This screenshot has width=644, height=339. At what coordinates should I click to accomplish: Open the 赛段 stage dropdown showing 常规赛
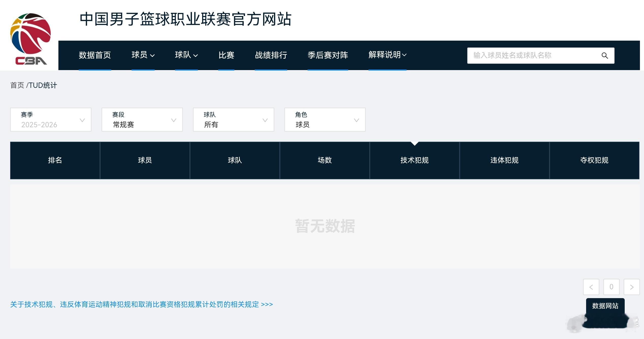point(142,119)
